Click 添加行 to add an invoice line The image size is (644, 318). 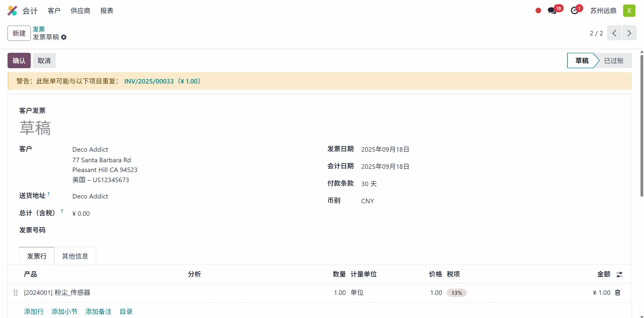34,312
